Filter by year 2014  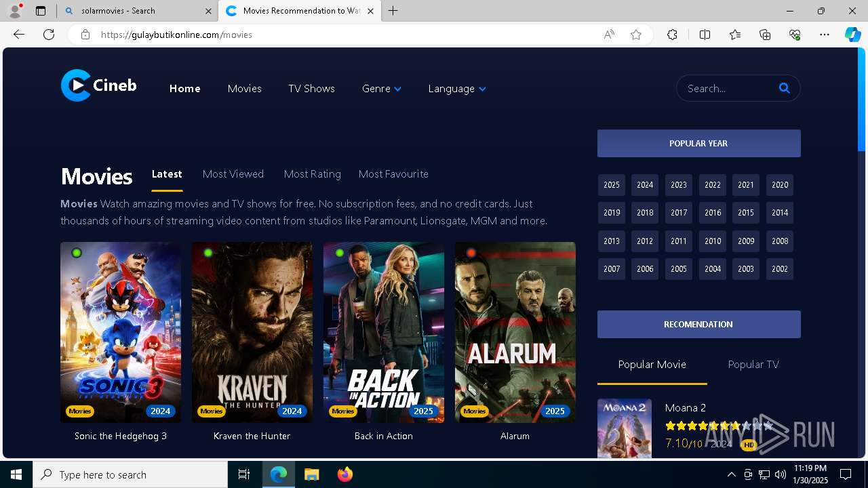[x=780, y=213]
